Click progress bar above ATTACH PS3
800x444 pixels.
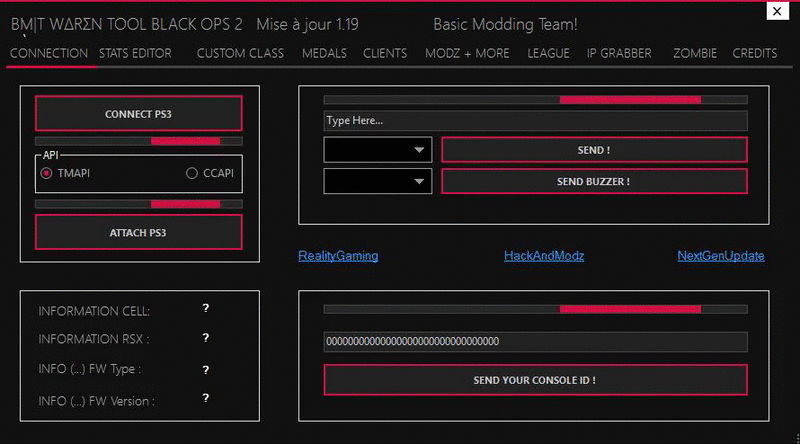click(x=138, y=204)
